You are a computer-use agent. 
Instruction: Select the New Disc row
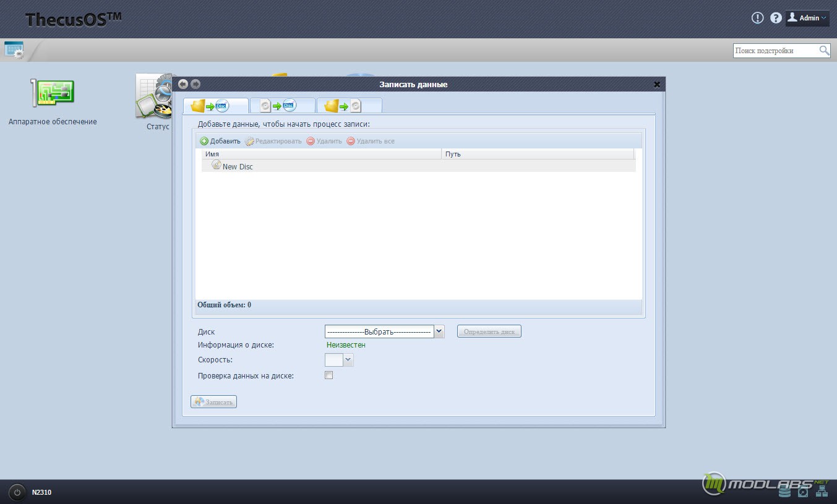pos(418,166)
